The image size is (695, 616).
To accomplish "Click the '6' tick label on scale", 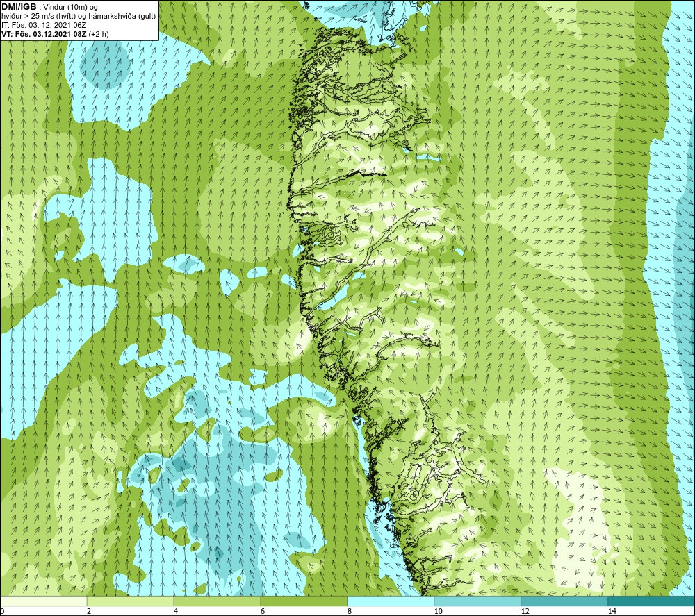I will pyautogui.click(x=263, y=612).
